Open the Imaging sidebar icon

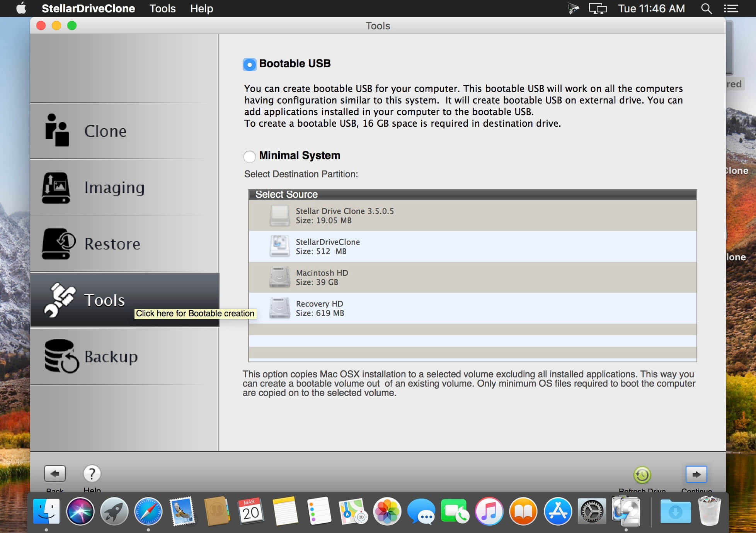(56, 188)
